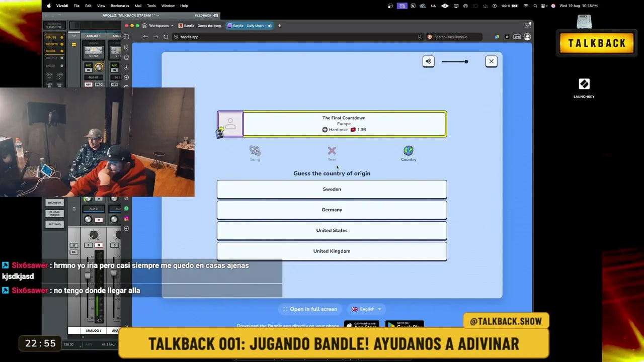Open Spotlight search in the menu bar
The height and width of the screenshot is (362, 644).
click(x=535, y=6)
